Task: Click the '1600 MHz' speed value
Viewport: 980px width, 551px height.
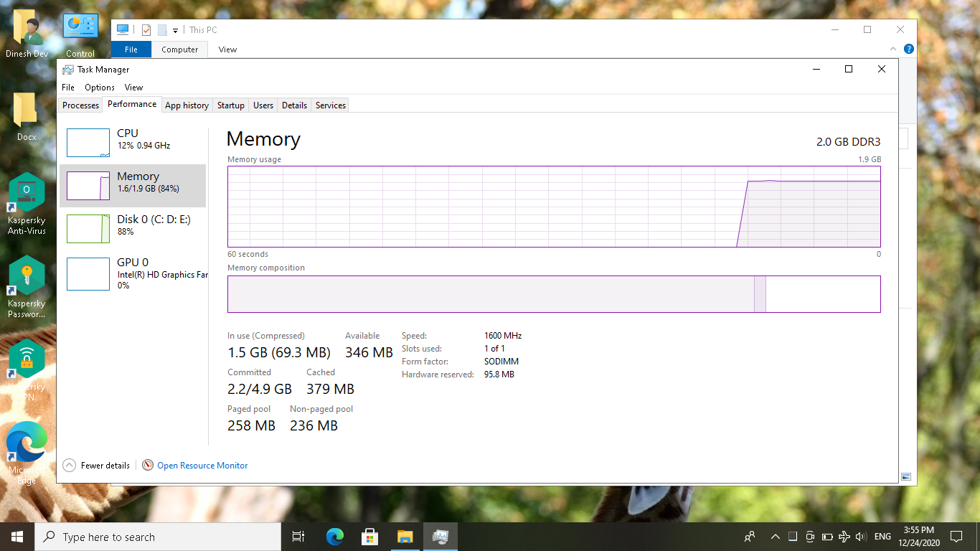Action: tap(503, 336)
